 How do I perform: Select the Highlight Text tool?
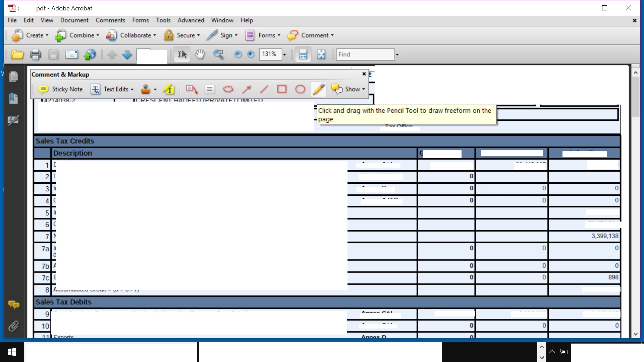(169, 89)
